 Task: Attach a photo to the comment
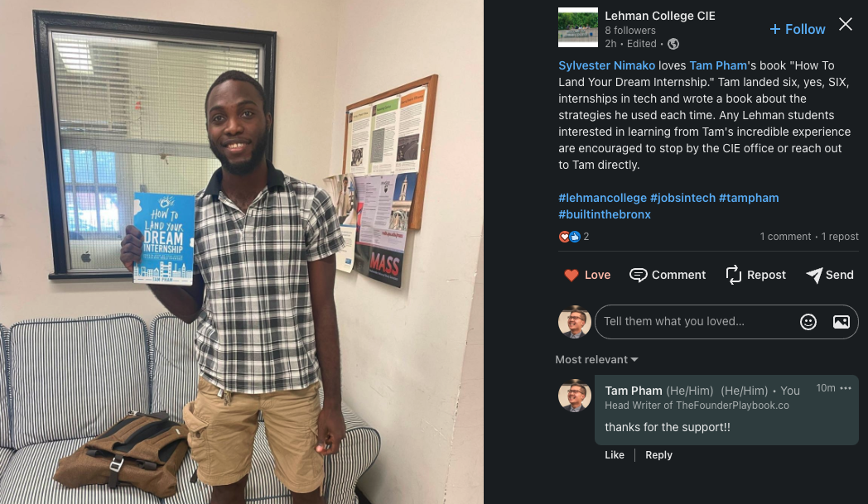841,321
